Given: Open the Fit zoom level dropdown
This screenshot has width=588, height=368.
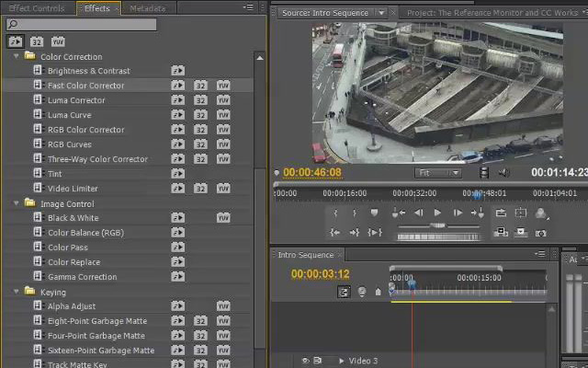Looking at the screenshot, I should pyautogui.click(x=437, y=173).
